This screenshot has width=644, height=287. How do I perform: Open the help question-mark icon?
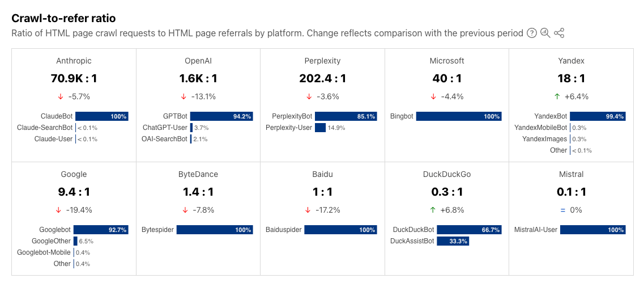[x=531, y=33]
